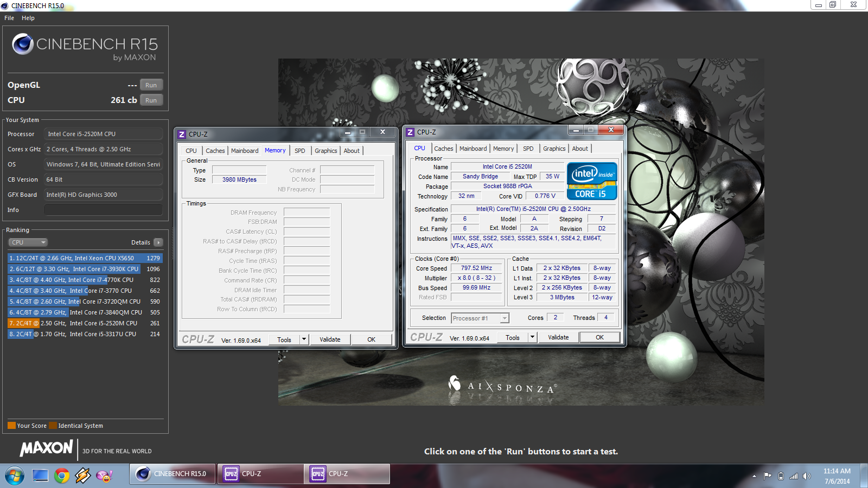Switch to CPU tab in left CPU-Z window

click(x=191, y=151)
